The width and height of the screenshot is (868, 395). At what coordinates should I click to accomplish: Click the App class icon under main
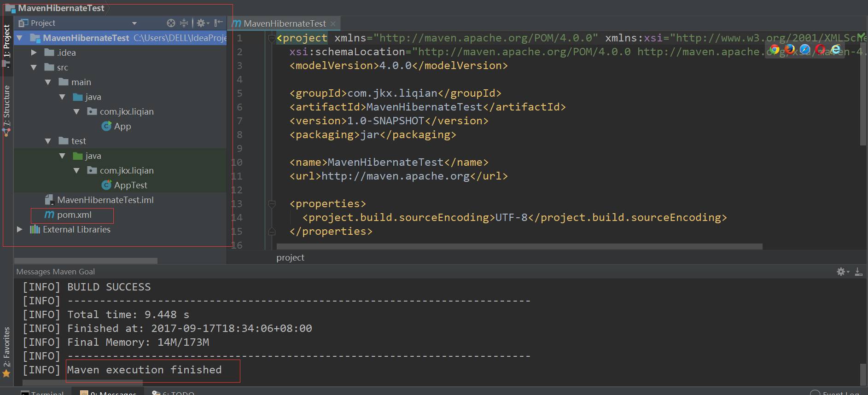[x=106, y=126]
